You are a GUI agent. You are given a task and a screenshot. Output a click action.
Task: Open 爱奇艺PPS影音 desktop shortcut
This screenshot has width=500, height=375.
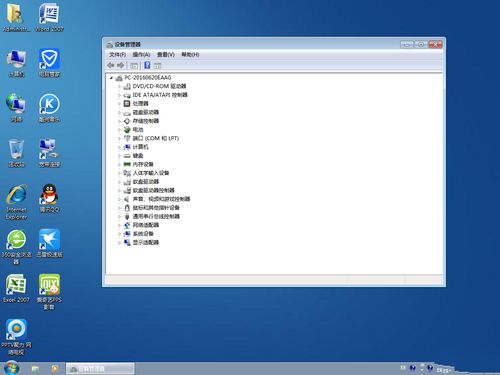[x=49, y=292]
